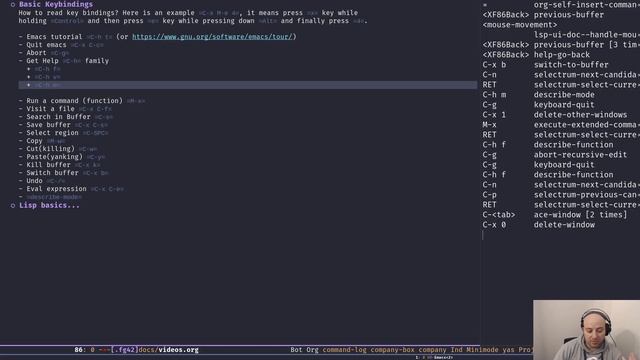Click the Save buffer line

(x=63, y=125)
